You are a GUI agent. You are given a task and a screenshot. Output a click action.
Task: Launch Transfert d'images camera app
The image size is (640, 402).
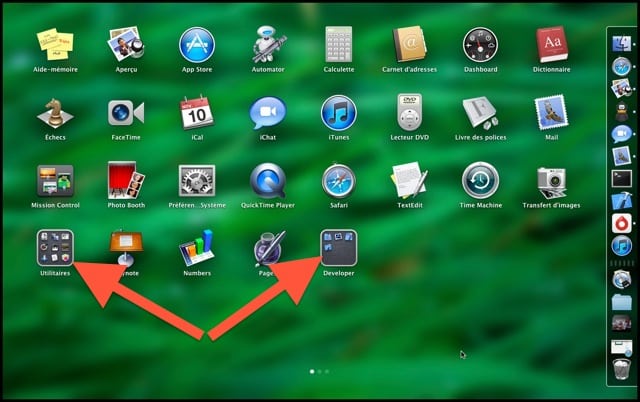pyautogui.click(x=551, y=182)
